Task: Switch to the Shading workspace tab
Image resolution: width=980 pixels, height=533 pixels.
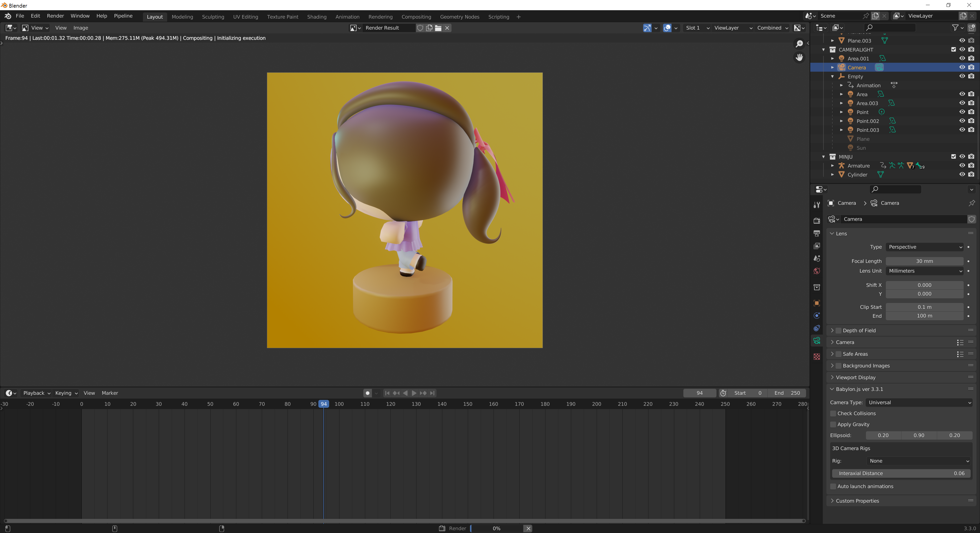Action: coord(316,17)
